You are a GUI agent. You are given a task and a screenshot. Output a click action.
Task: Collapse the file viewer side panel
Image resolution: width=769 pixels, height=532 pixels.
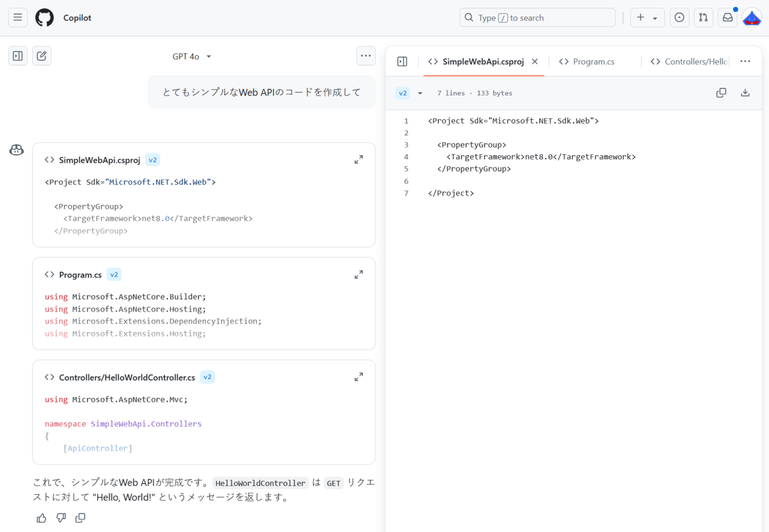click(402, 62)
